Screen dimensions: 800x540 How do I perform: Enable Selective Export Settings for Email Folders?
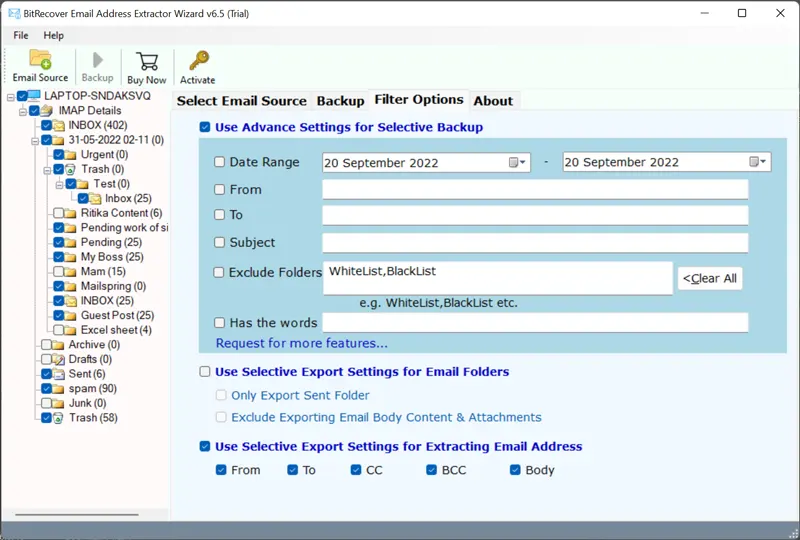tap(205, 372)
